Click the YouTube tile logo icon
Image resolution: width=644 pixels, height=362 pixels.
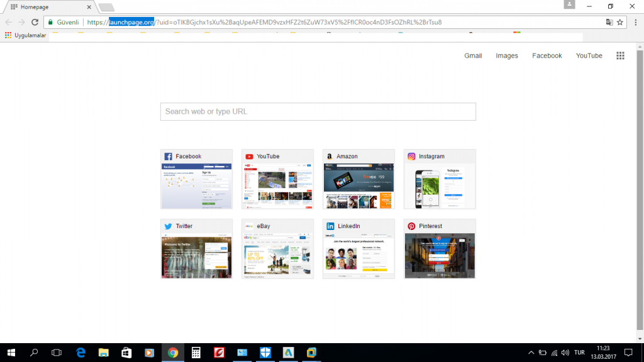click(249, 156)
